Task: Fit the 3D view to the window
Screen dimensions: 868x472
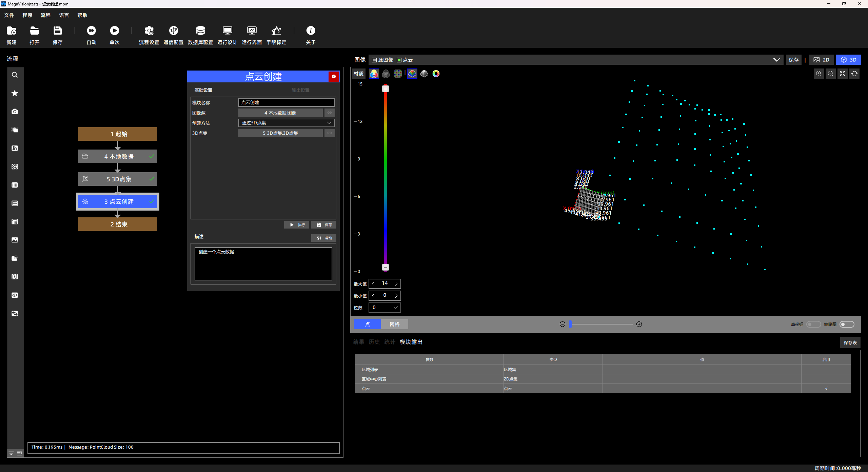Action: coord(843,74)
